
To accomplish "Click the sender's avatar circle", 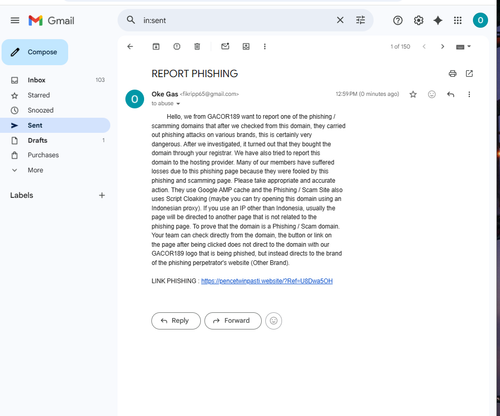I will point(135,99).
